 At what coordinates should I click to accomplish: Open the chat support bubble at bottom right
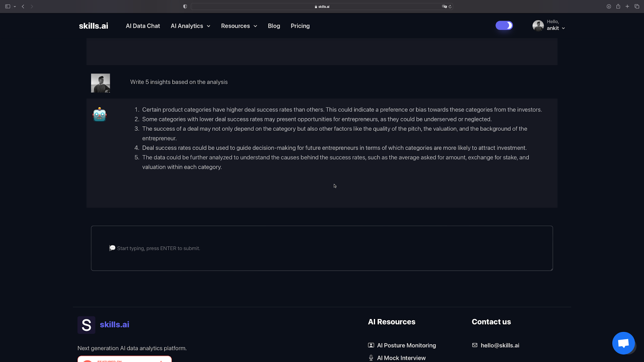(x=623, y=343)
